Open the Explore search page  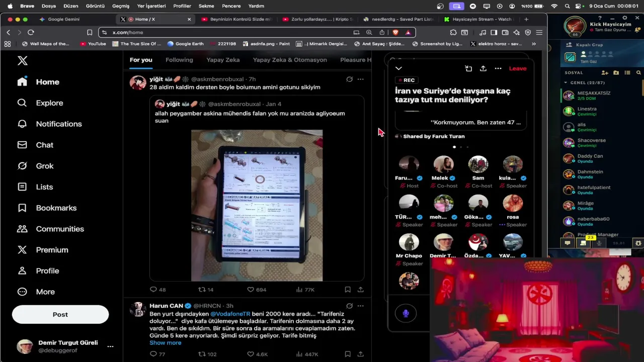point(40,103)
